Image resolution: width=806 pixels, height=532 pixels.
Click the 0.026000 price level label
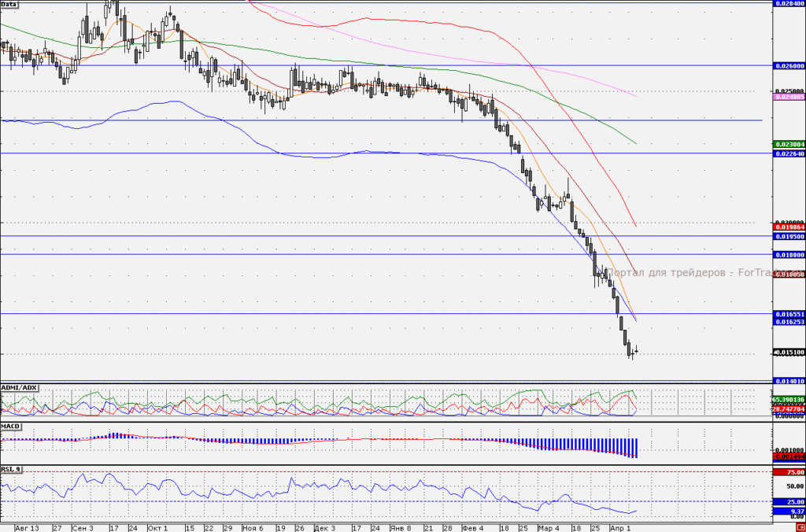[x=789, y=66]
